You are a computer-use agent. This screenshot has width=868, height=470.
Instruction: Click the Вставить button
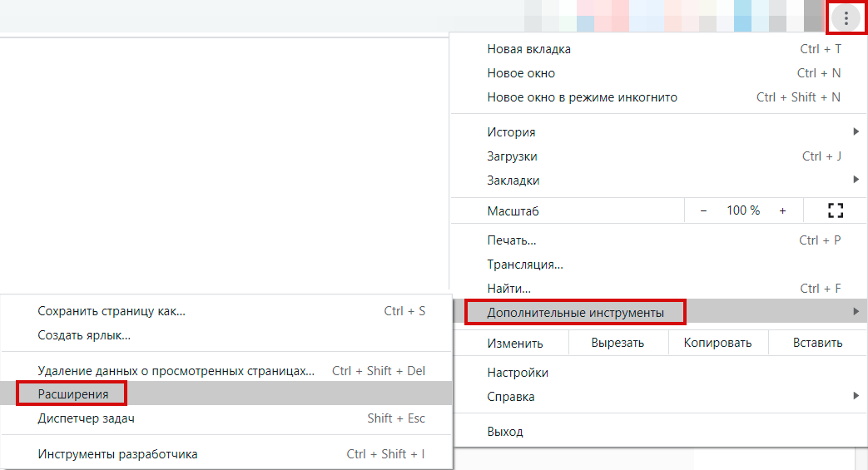pos(817,343)
